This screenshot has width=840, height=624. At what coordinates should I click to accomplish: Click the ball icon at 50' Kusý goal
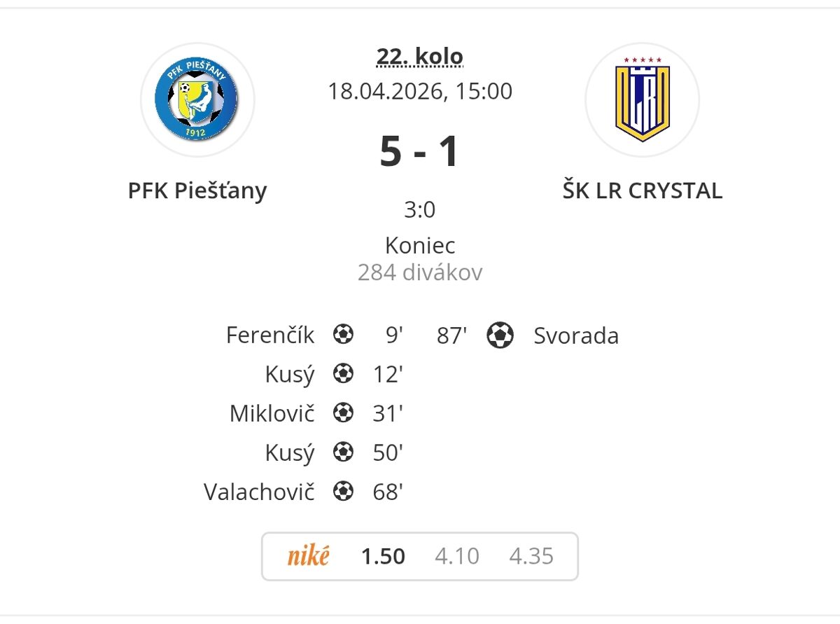pos(344,452)
